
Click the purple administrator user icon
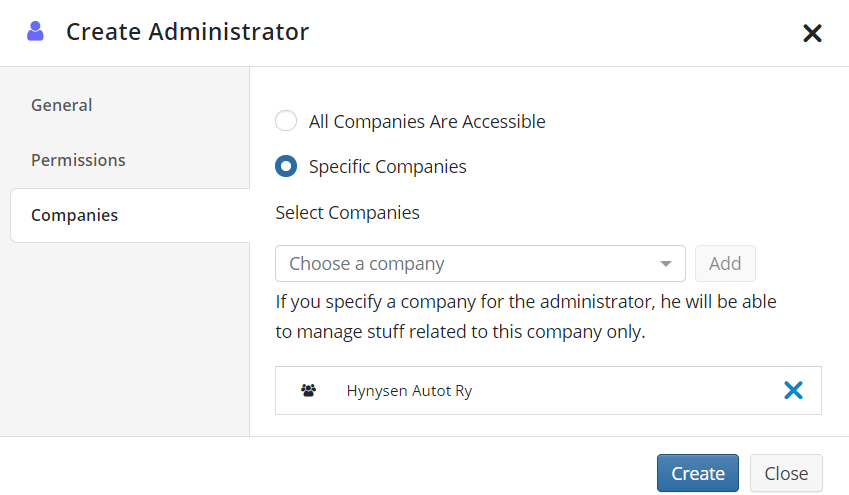coord(35,31)
